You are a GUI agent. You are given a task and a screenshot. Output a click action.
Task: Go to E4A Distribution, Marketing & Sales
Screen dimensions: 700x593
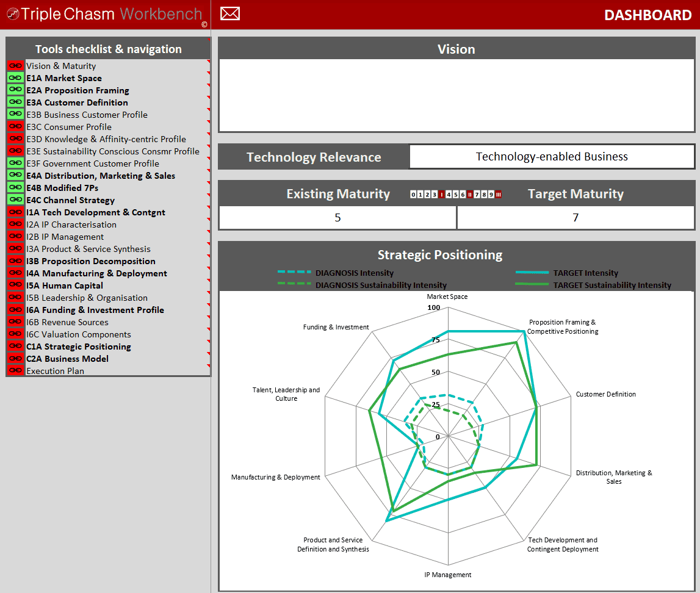coord(101,176)
